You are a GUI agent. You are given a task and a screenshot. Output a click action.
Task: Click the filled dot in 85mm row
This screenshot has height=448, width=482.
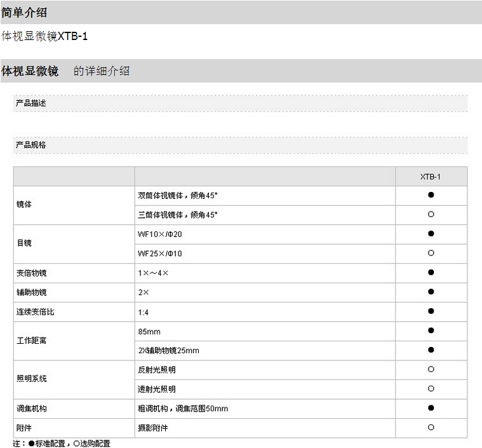(x=431, y=330)
